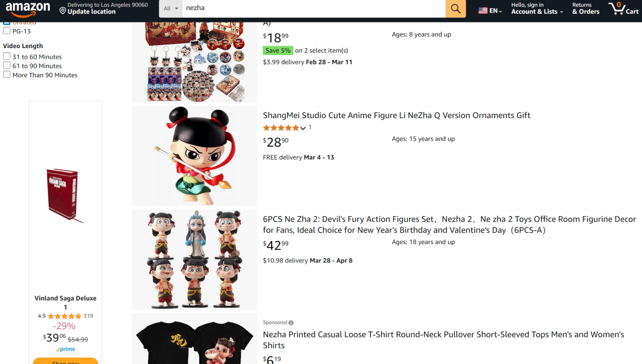The image size is (642, 364).
Task: Click the Vinland Saga star rating
Action: click(64, 316)
